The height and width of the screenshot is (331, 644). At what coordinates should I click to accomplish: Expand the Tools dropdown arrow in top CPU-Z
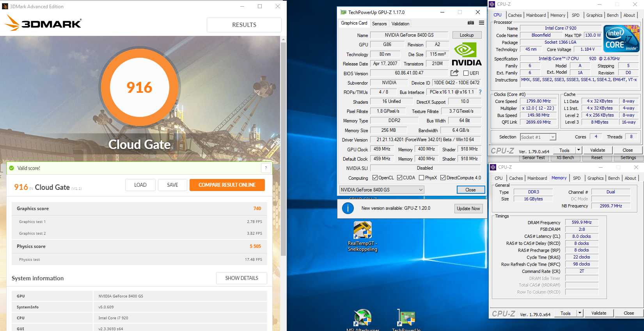click(x=578, y=150)
